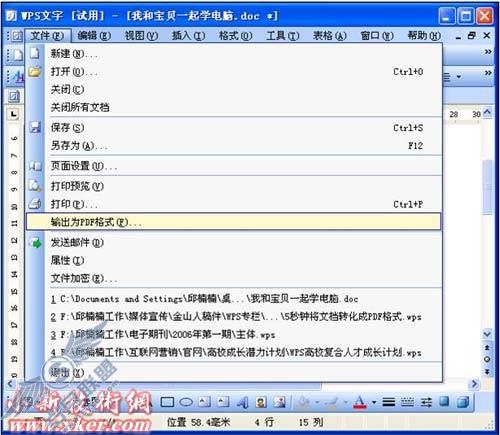The height and width of the screenshot is (435, 500).
Task: Click the dash style icon
Action: (407, 402)
